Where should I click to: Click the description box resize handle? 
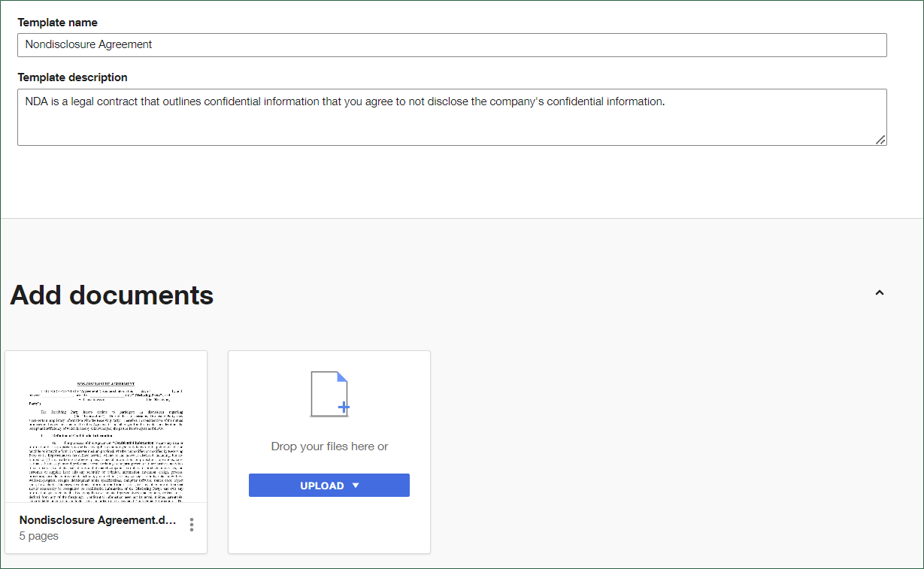(x=880, y=139)
